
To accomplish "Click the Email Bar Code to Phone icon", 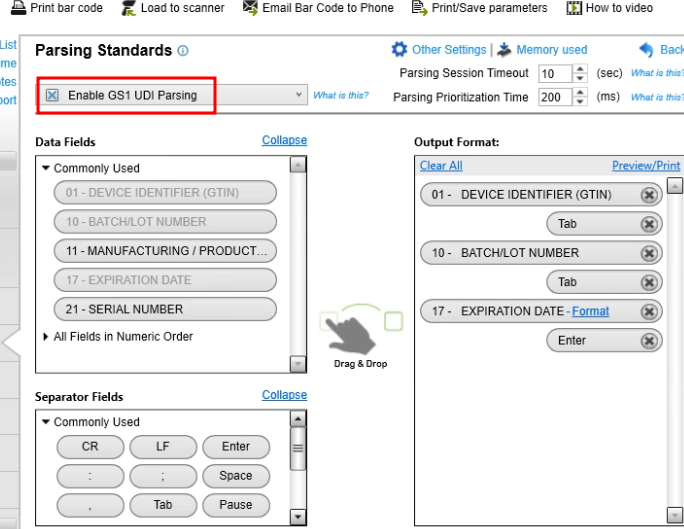I will [250, 7].
